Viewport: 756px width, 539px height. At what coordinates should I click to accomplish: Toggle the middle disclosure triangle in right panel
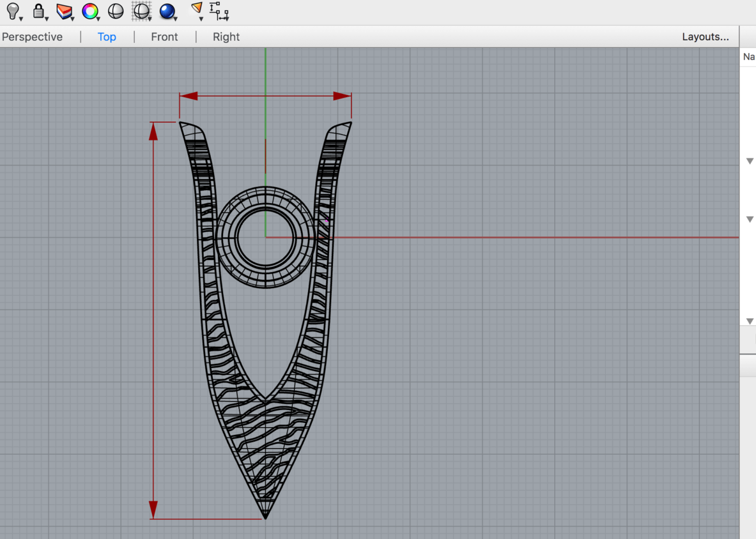[x=750, y=219]
